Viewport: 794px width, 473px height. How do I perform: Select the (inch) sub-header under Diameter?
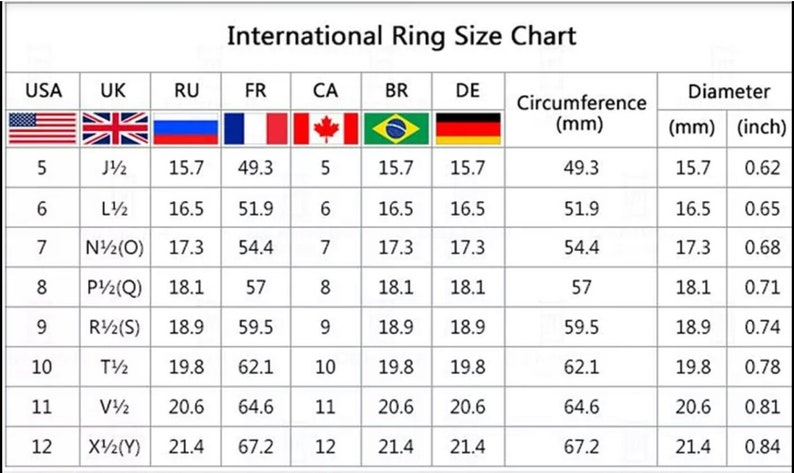[x=761, y=127]
